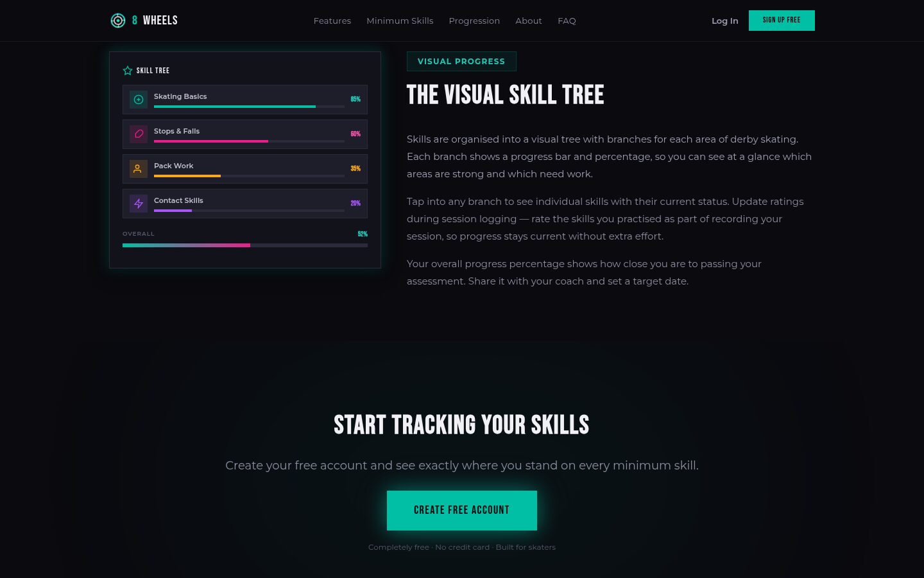Click the 85% value for Skating Basics
Viewport: 924px width, 578px height.
click(355, 100)
